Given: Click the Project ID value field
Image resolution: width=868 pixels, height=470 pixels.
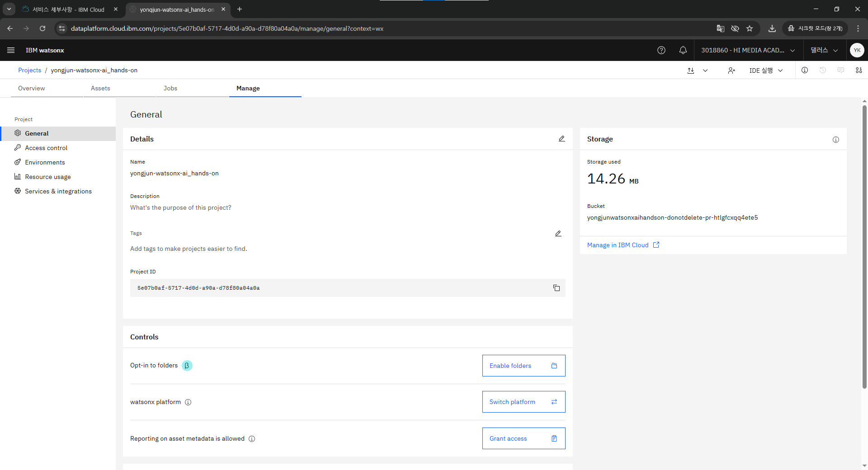Looking at the screenshot, I should (x=348, y=288).
